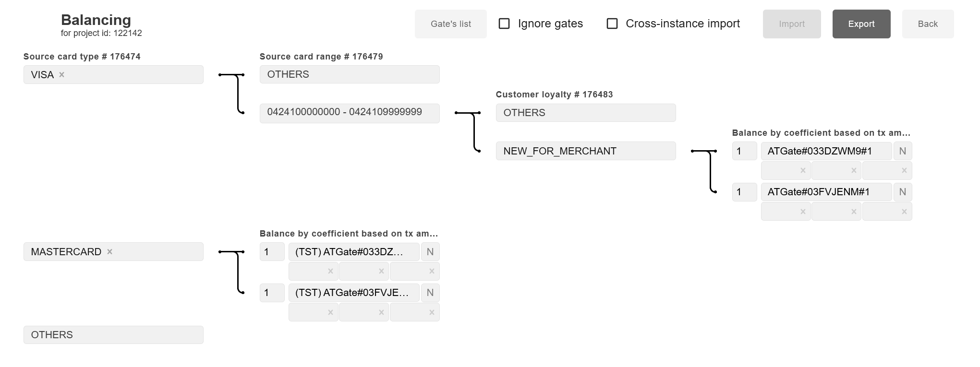Clear middle field under (TST) ATGate#033DZ
This screenshot has width=980, height=367.
[x=381, y=272]
